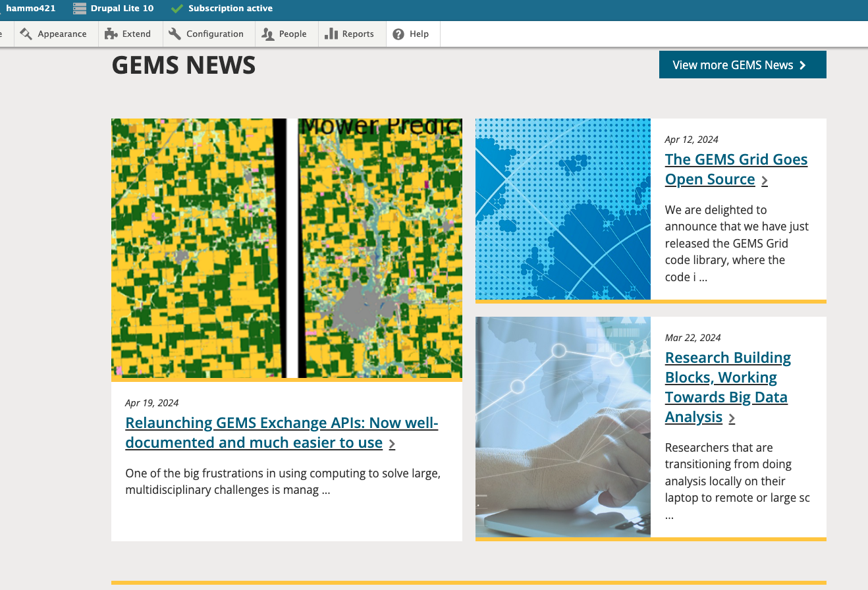This screenshot has width=868, height=590.
Task: Click the crop field map thumbnail image
Action: [x=286, y=248]
